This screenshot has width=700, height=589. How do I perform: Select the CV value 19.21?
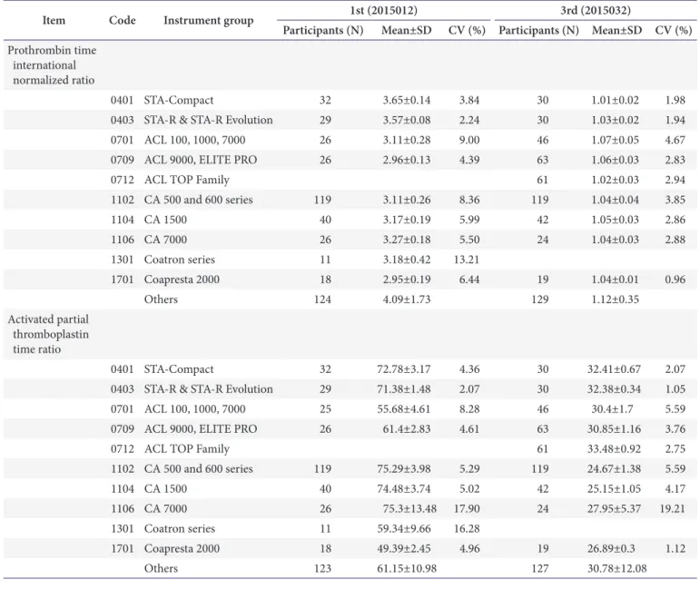click(x=673, y=508)
